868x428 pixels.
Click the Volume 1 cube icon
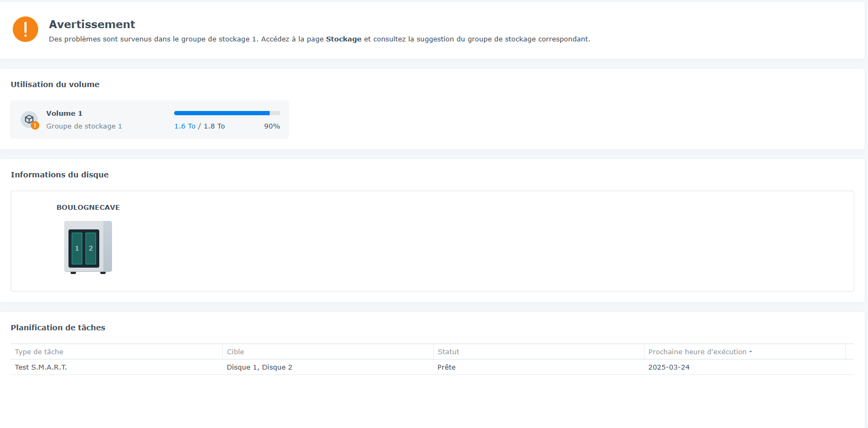(x=29, y=119)
